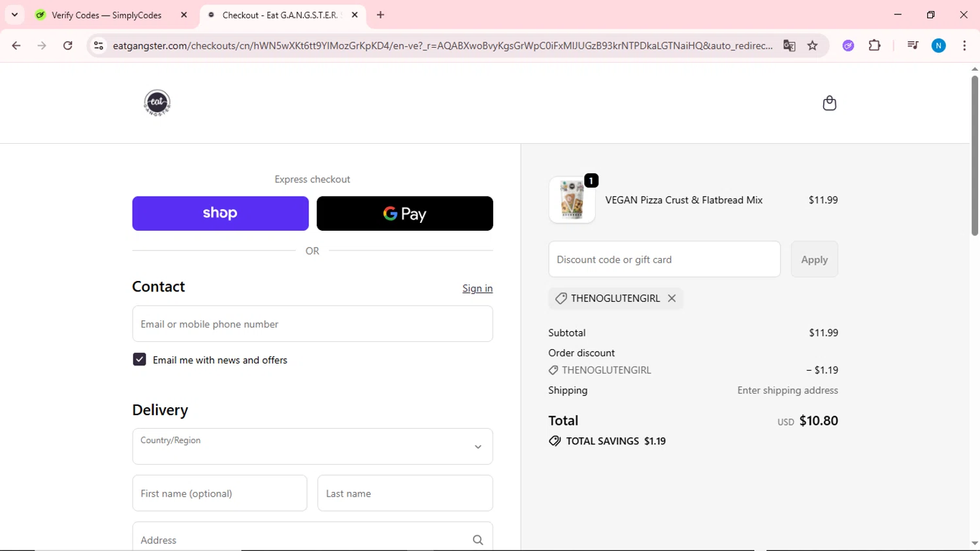Open the purple browser extension icon
The width and height of the screenshot is (980, 551).
tap(848, 45)
